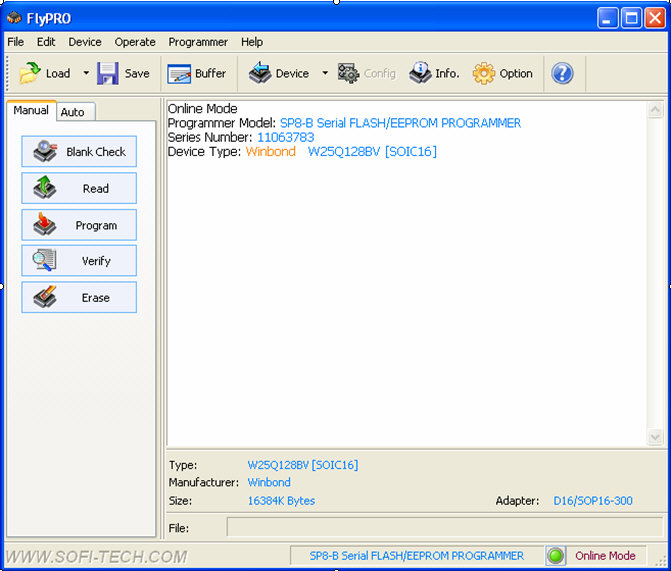The width and height of the screenshot is (671, 571).
Task: Click the green Online Mode status indicator
Action: (x=556, y=556)
